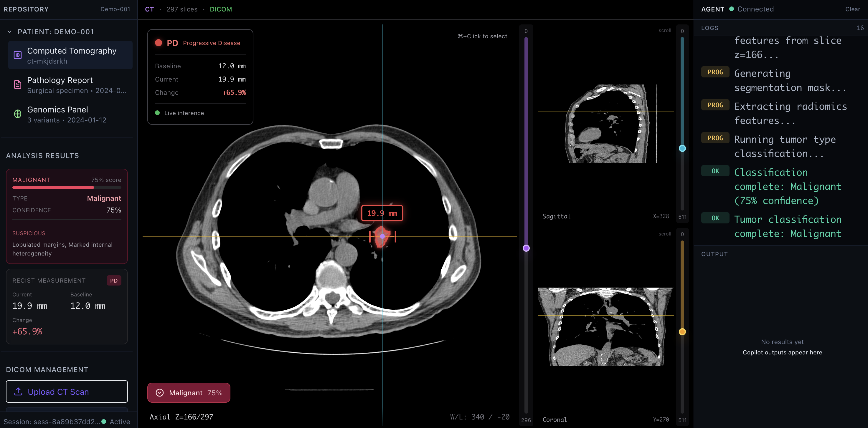Click the Upload CT Scan button

[67, 391]
